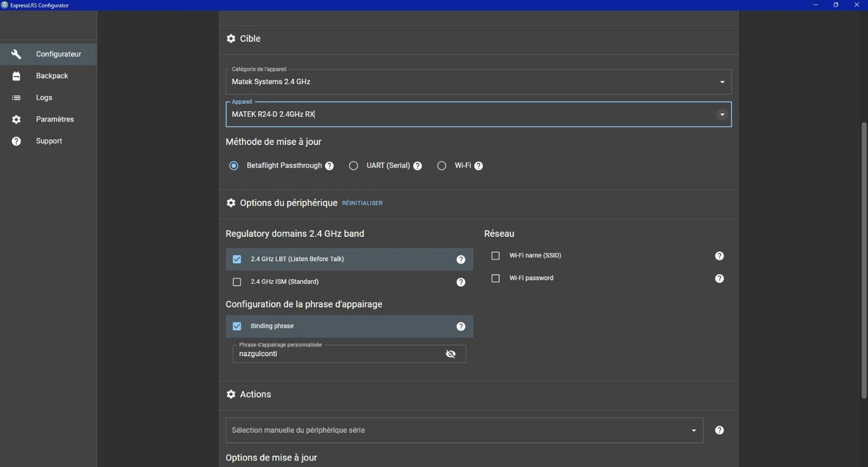
Task: Click the help icon beside UART (Serial)
Action: pos(418,166)
